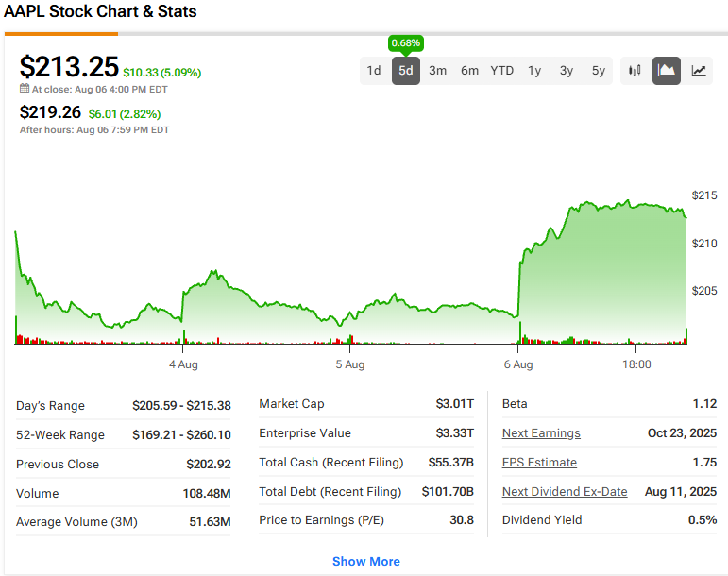Select the area chart view icon
The height and width of the screenshot is (576, 728).
click(x=667, y=71)
